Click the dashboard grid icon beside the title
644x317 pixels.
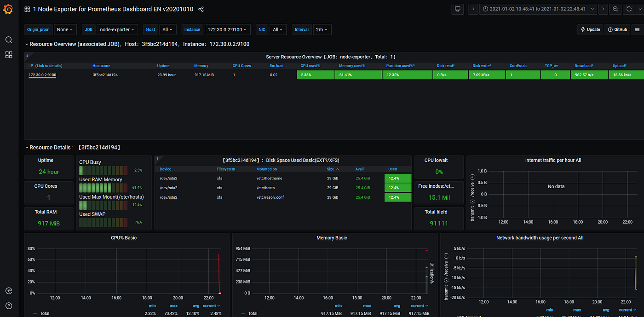pos(27,9)
